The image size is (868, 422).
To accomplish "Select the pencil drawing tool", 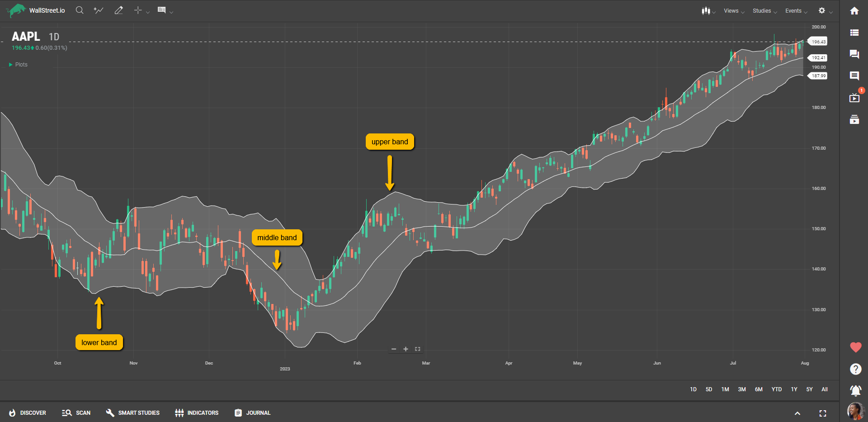I will click(118, 10).
